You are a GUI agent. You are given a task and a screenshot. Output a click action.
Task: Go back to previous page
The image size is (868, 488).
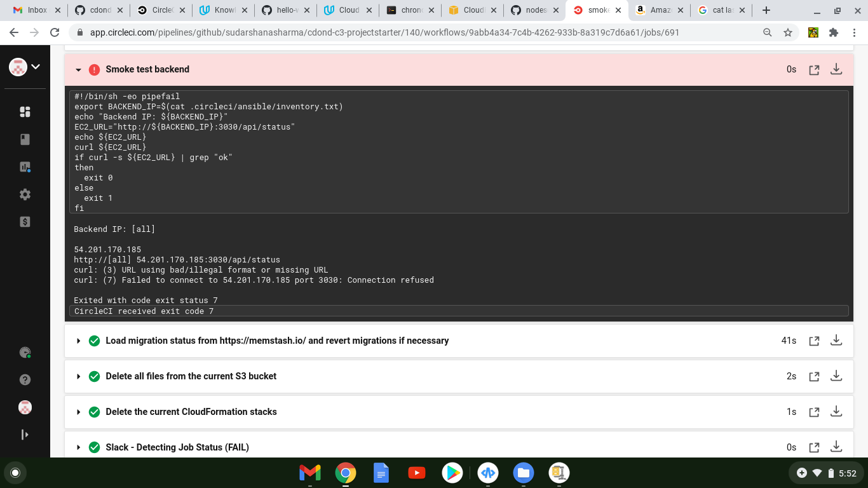[x=14, y=32]
